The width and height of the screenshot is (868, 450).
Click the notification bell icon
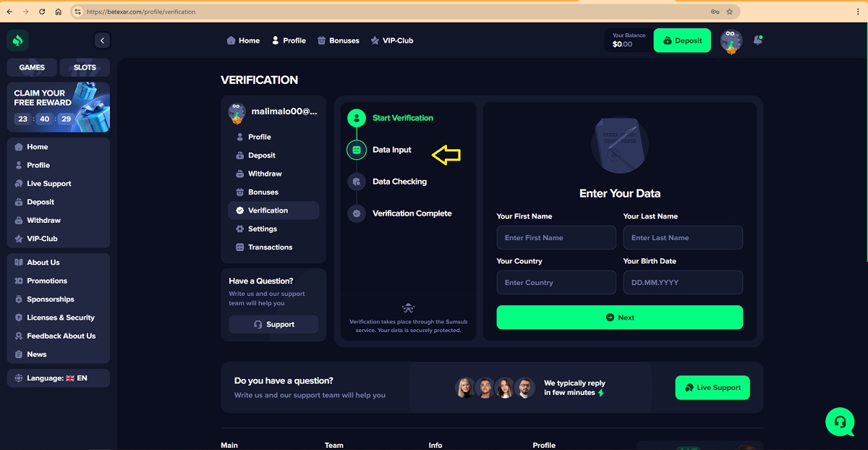tap(757, 41)
